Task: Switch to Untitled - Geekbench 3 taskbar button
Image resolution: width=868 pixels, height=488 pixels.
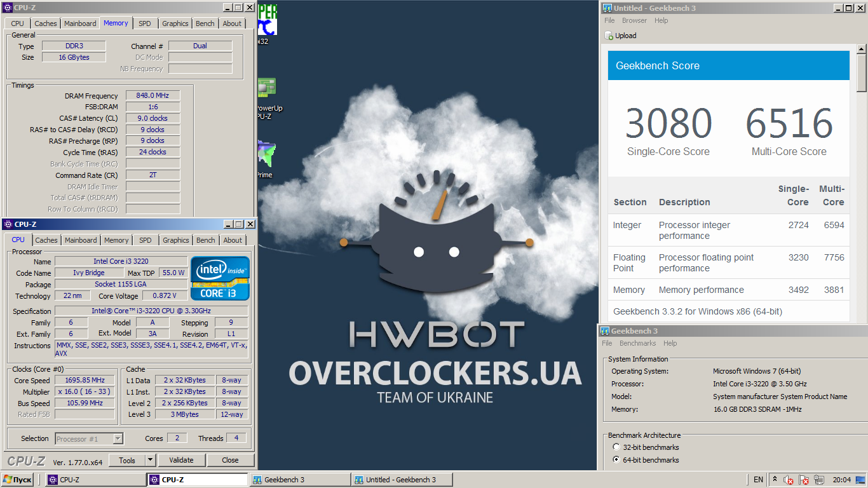Action: click(403, 480)
